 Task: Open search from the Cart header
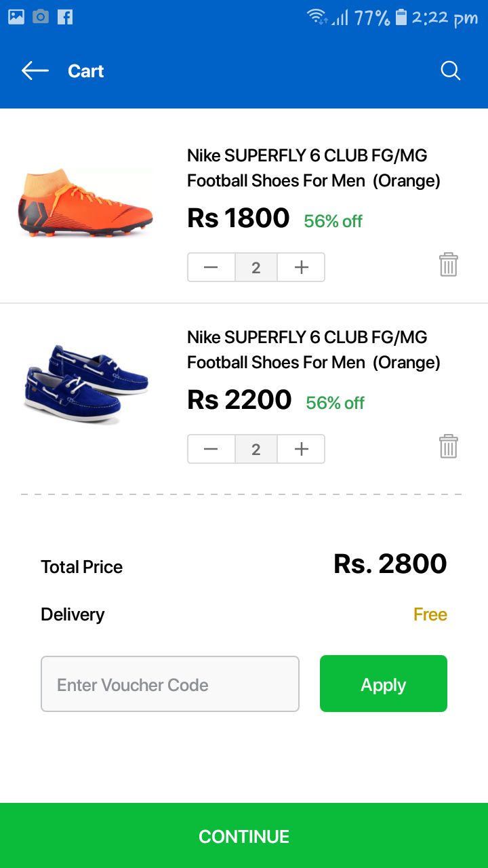tap(451, 71)
